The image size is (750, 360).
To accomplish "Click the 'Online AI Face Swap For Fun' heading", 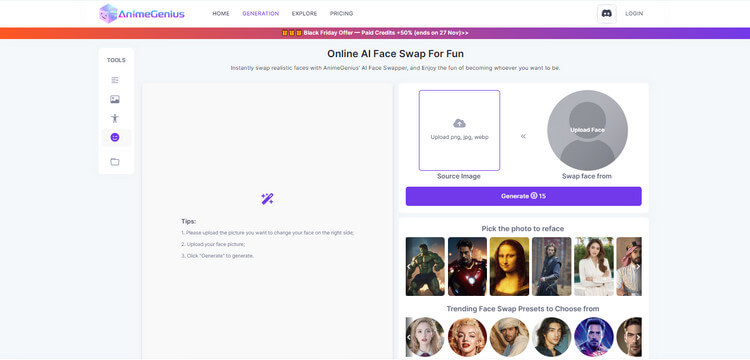I will (x=395, y=54).
